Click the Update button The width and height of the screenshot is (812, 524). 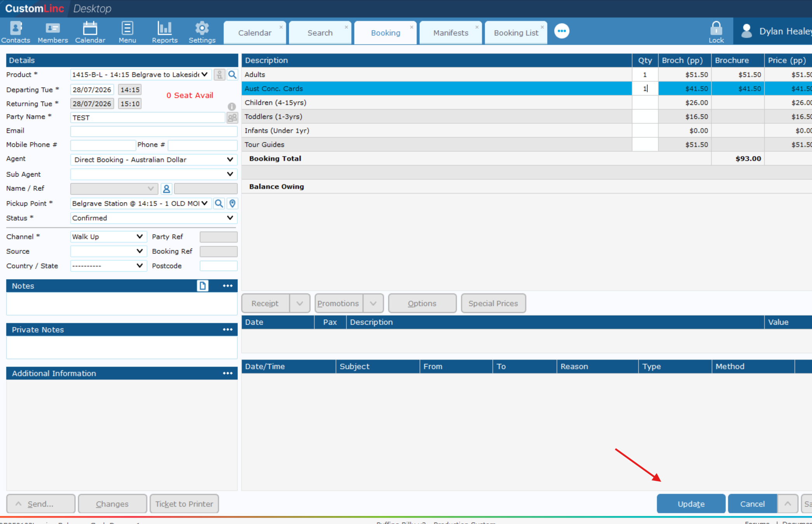[x=691, y=504]
